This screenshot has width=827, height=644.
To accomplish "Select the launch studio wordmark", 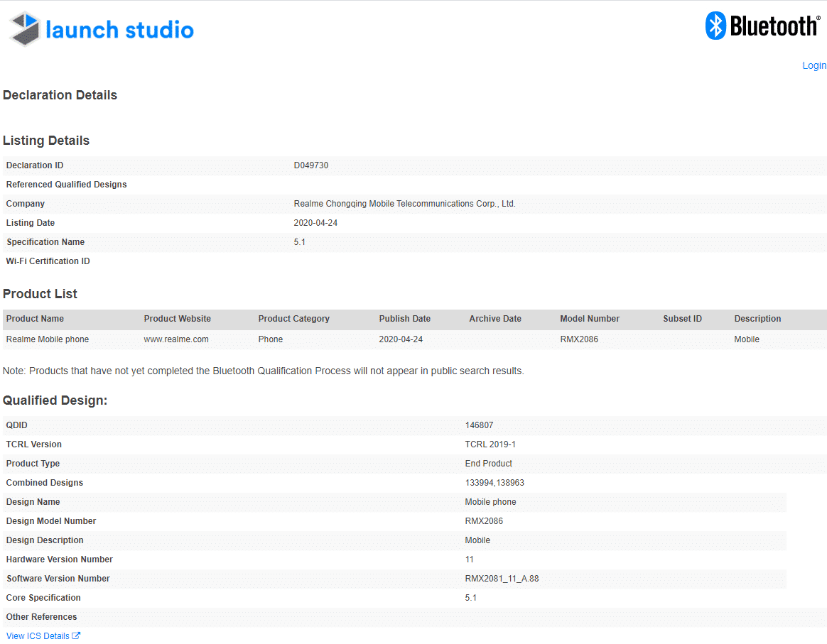I will click(119, 29).
